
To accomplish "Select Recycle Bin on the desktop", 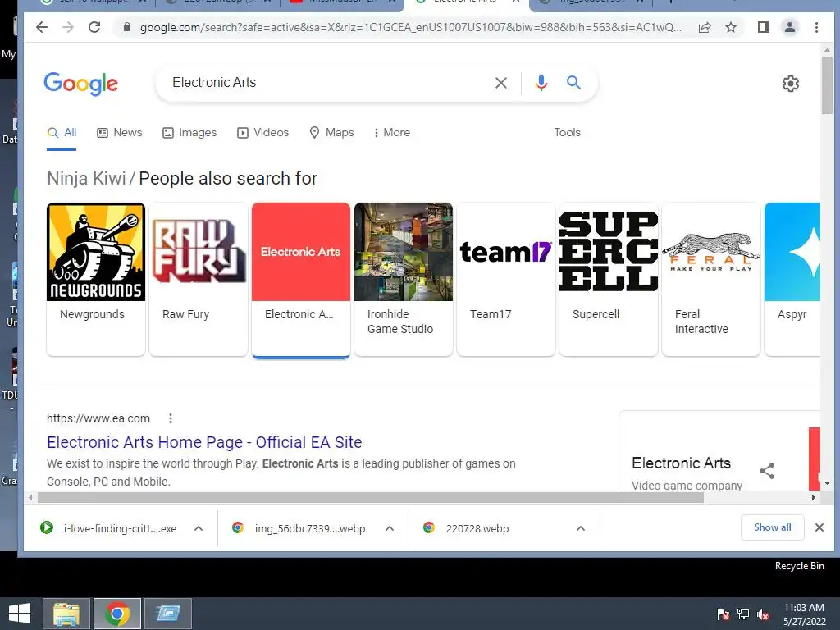I will coord(799,566).
